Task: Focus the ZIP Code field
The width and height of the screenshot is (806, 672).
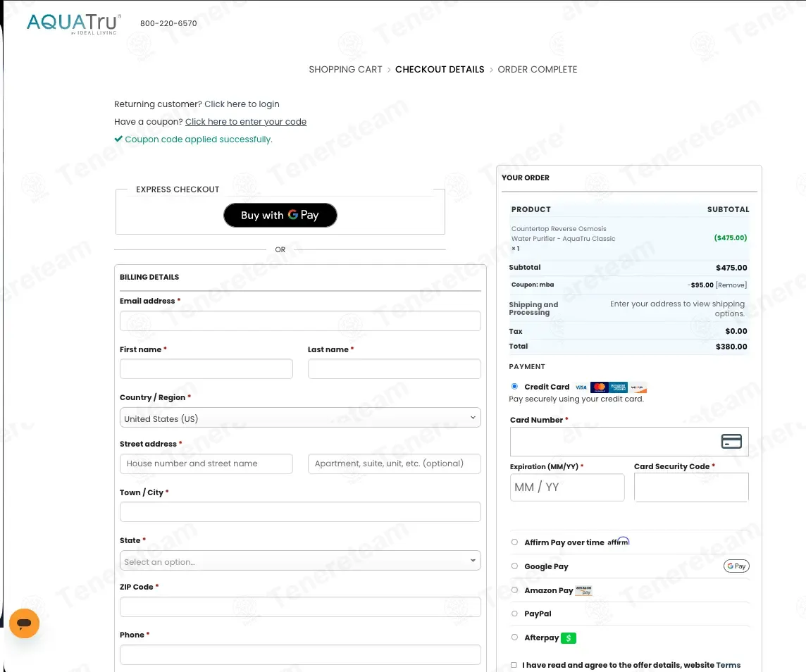Action: [300, 606]
